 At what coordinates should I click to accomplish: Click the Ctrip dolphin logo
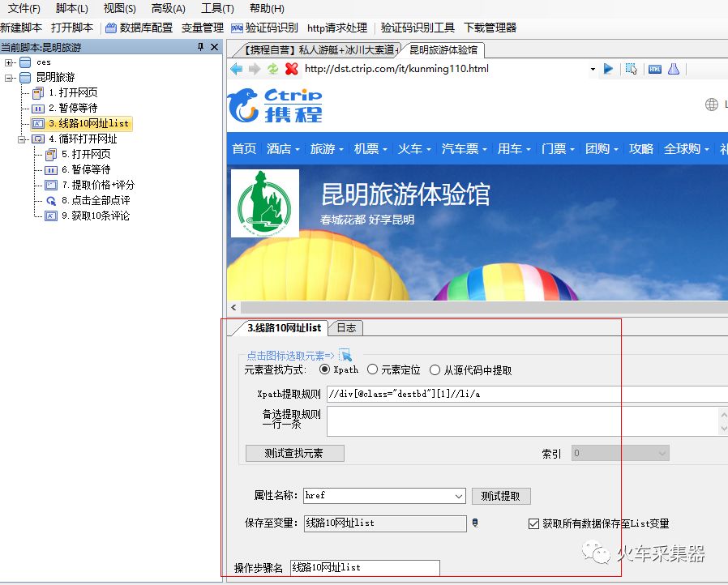click(242, 106)
